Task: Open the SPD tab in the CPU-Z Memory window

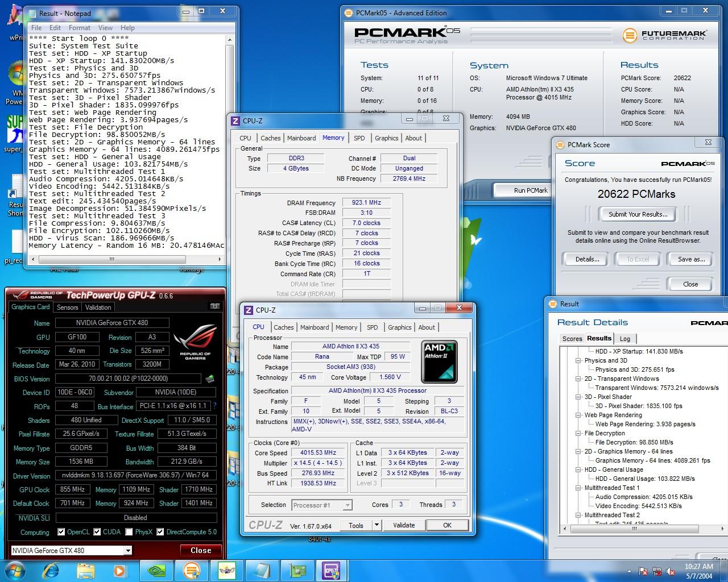Action: coord(359,138)
